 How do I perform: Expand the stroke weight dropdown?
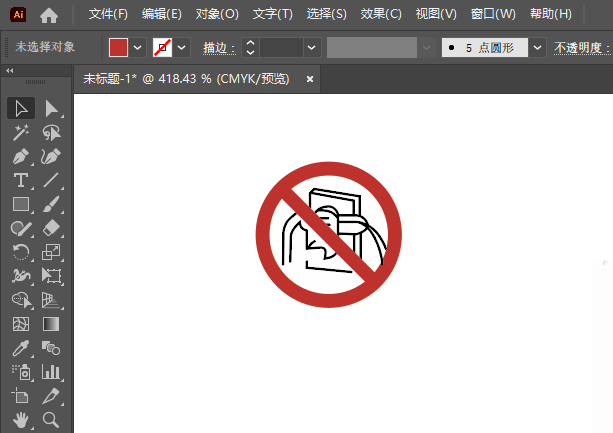click(x=312, y=48)
